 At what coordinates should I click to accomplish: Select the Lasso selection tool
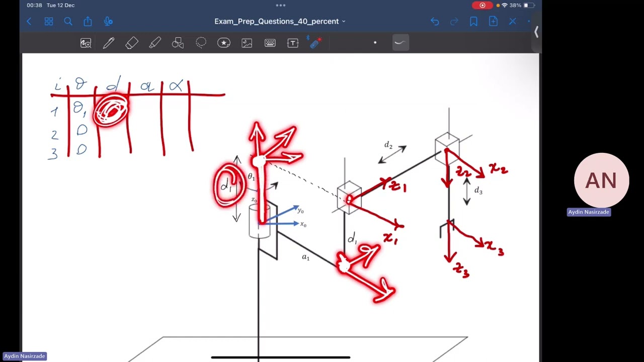(x=201, y=43)
